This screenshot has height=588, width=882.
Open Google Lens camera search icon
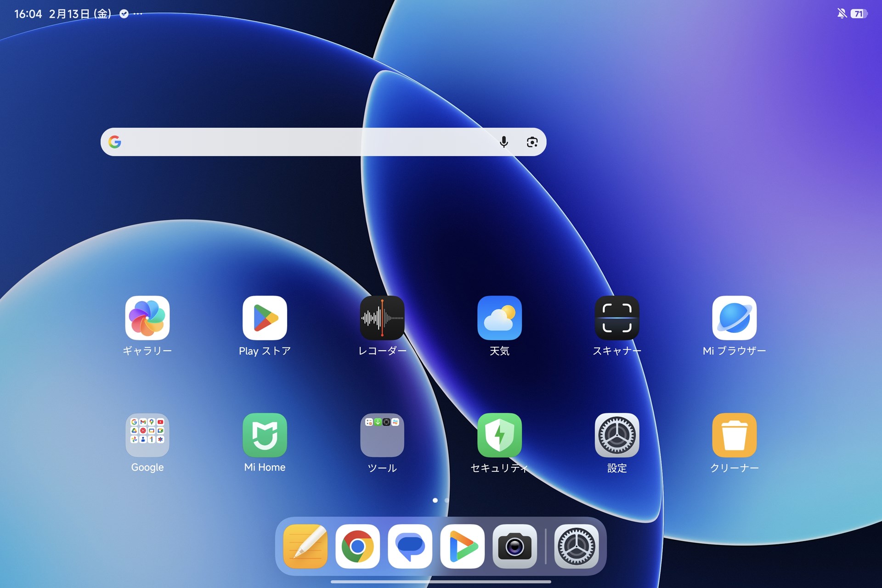tap(532, 142)
